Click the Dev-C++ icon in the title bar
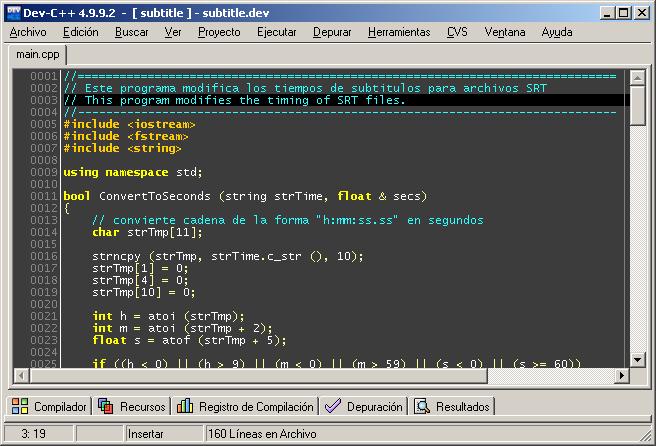656x446 pixels. click(12, 12)
